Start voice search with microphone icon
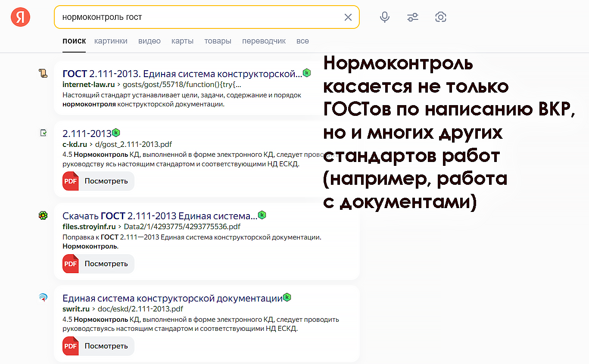The height and width of the screenshot is (364, 589). click(385, 17)
